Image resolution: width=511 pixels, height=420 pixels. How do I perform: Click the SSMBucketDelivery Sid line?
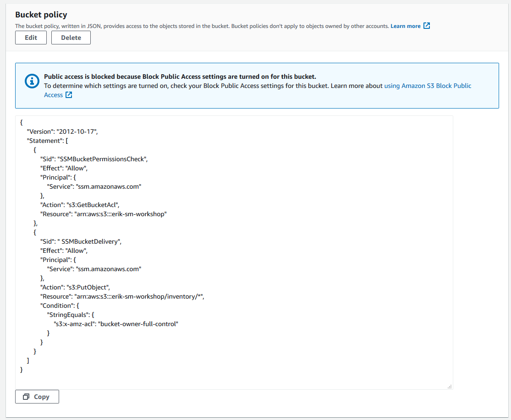pos(81,241)
